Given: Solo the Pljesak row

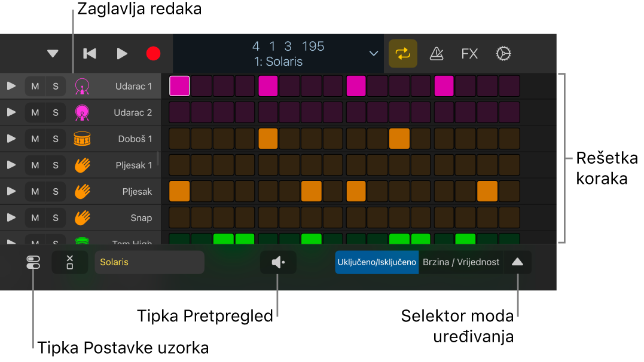Looking at the screenshot, I should click(56, 191).
